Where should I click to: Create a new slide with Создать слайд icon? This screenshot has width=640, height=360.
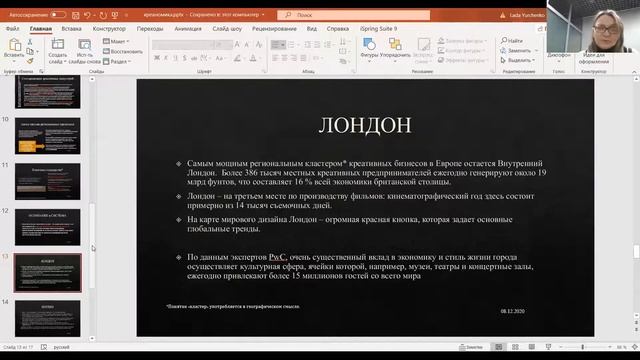(x=58, y=44)
